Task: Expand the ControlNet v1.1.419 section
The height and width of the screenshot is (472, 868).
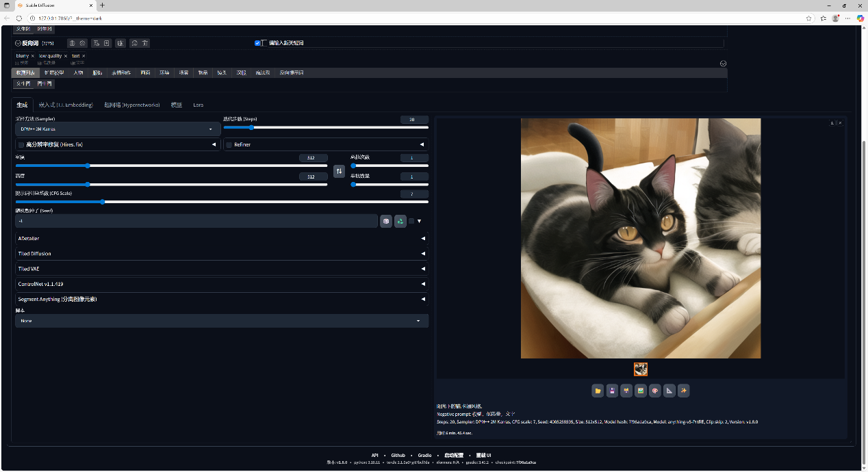Action: pyautogui.click(x=221, y=284)
